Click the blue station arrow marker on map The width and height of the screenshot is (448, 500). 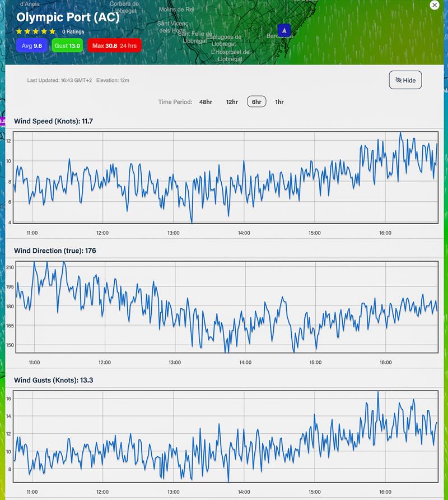coord(284,31)
